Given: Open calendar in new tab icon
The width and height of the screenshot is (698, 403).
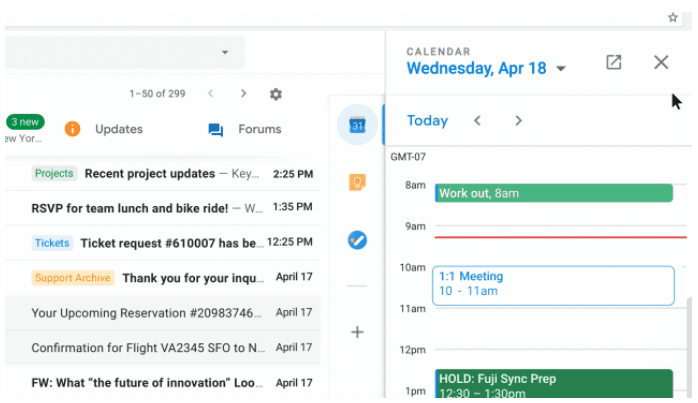Looking at the screenshot, I should tap(613, 62).
